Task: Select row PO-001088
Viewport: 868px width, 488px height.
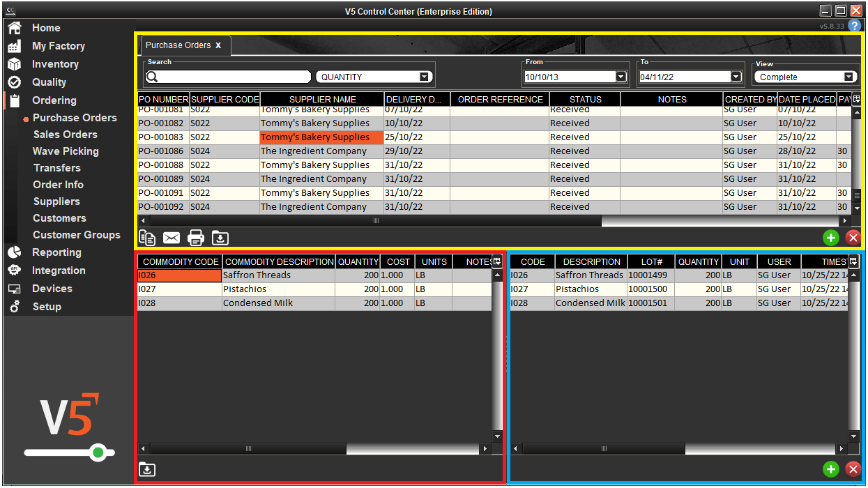Action: click(494, 165)
